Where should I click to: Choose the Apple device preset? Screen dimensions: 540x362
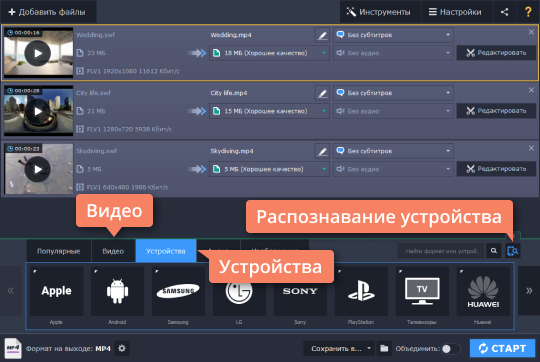click(x=56, y=291)
